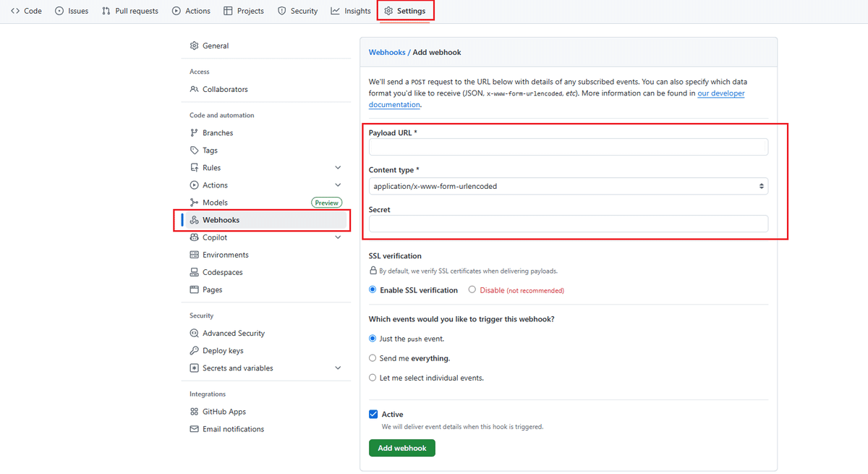Open the Content type dropdown
Screen dimensions: 868x474
pyautogui.click(x=567, y=186)
